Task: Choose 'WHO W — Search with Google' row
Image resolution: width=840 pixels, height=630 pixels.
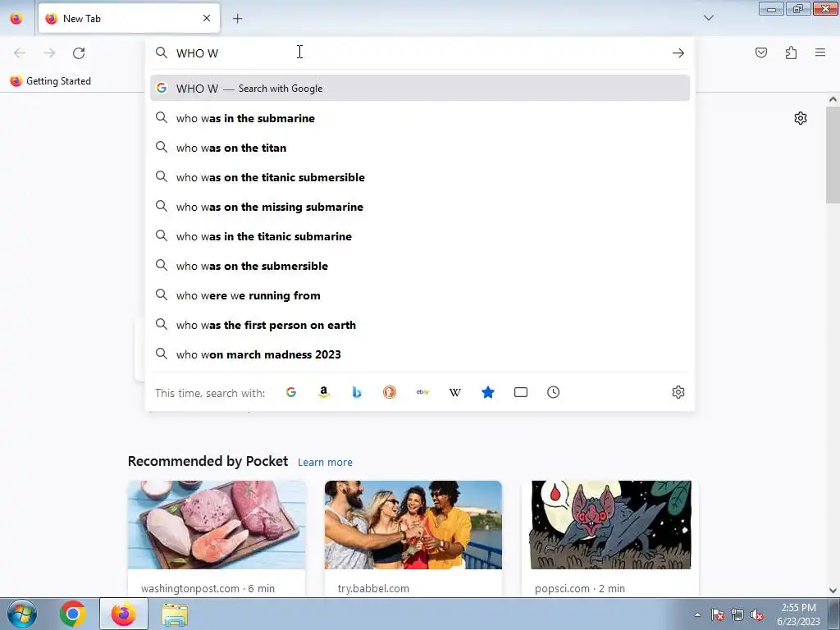Action: pos(419,89)
